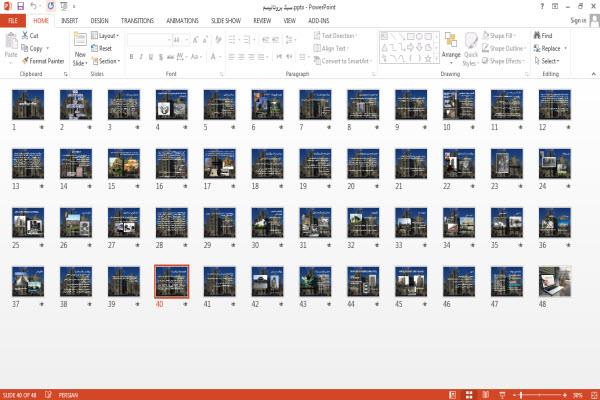
Task: Click the transition star under slide 1
Action: pos(41,127)
